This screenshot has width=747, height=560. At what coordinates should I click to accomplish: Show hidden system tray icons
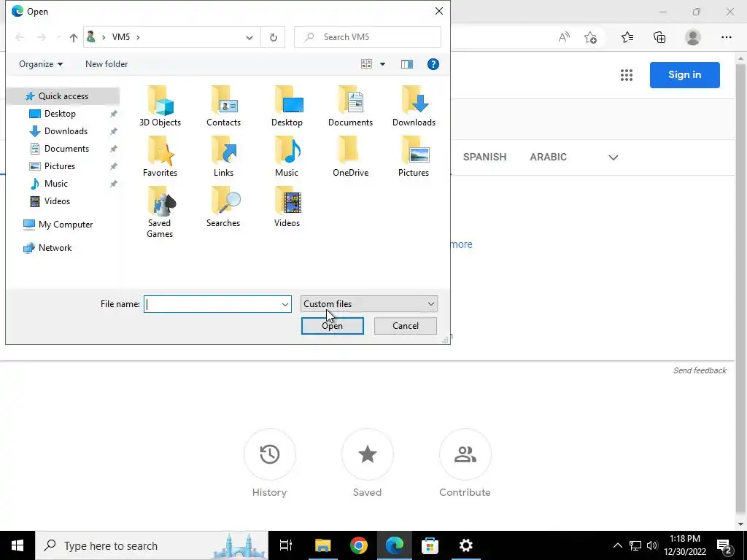pyautogui.click(x=617, y=545)
